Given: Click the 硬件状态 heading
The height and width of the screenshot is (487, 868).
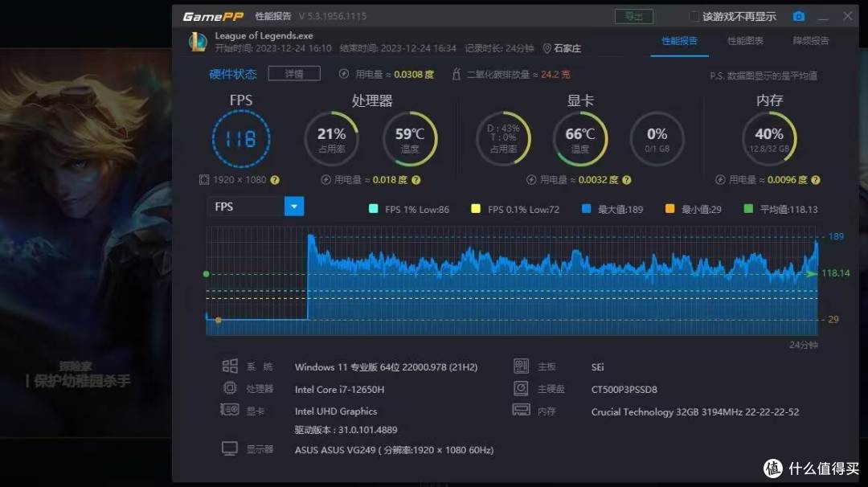Looking at the screenshot, I should tap(232, 74).
